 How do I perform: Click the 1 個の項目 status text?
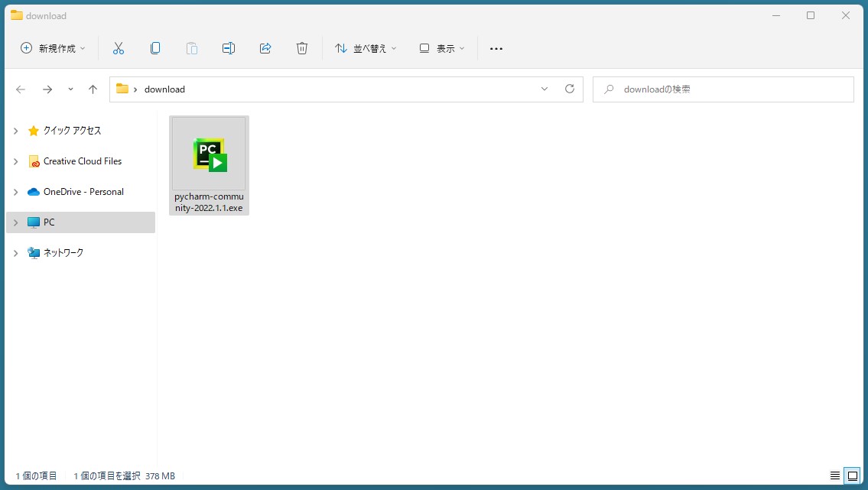coord(36,475)
